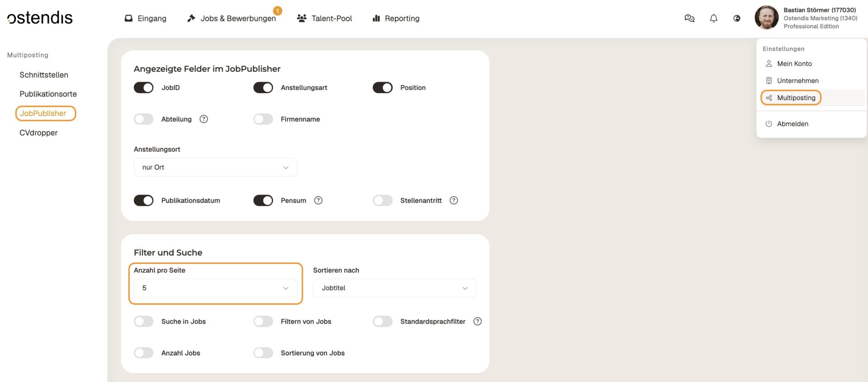The height and width of the screenshot is (382, 868).
Task: Click the Ostendis logo
Action: click(x=40, y=18)
